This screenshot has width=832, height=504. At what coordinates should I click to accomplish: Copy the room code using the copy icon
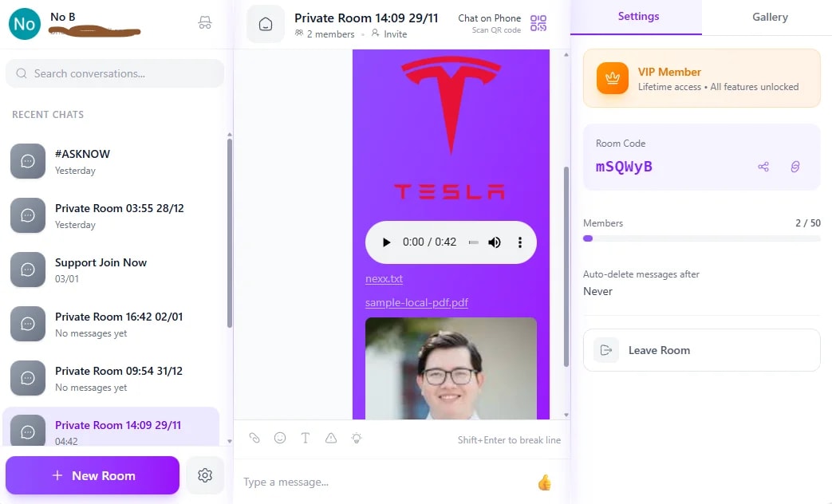coord(795,167)
